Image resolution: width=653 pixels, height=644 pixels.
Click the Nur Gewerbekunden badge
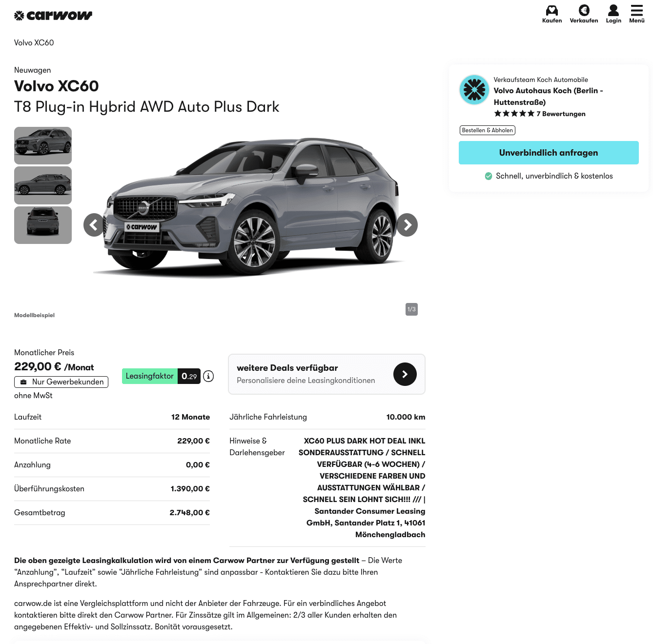pos(61,382)
